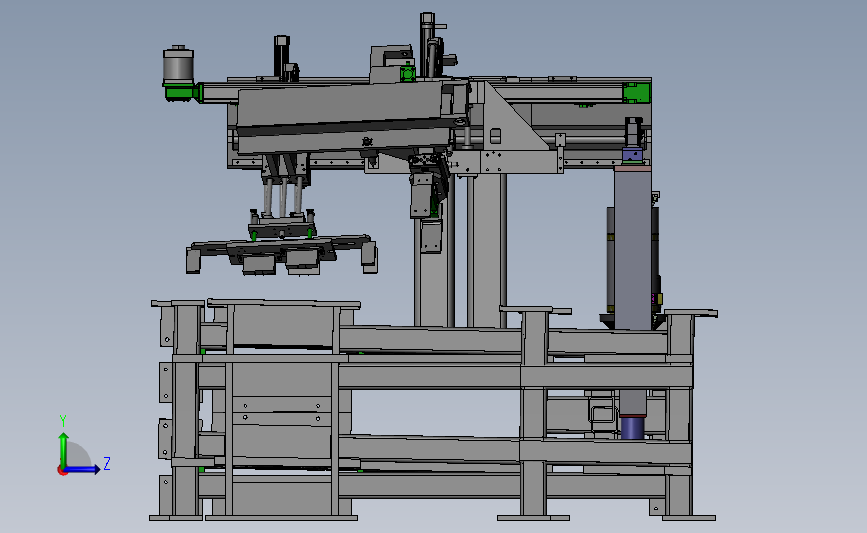Select the tall gray vertical panel above blue cylinder
The width and height of the screenshot is (867, 533).
click(633, 248)
